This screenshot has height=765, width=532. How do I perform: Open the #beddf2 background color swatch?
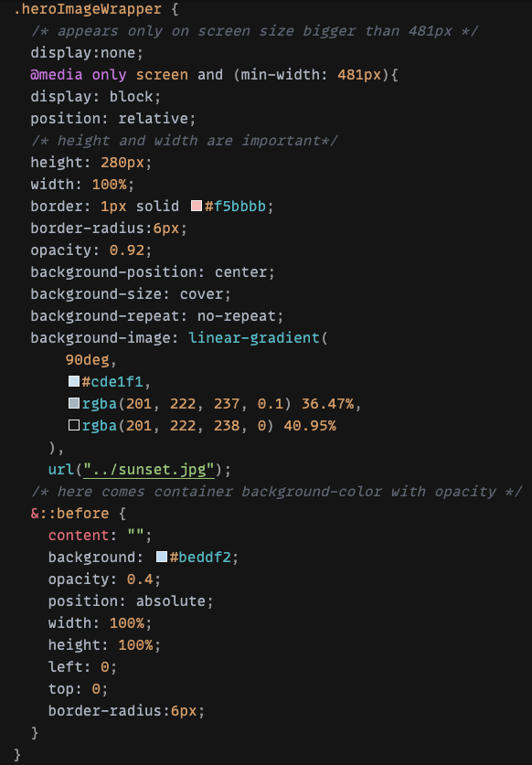click(162, 557)
